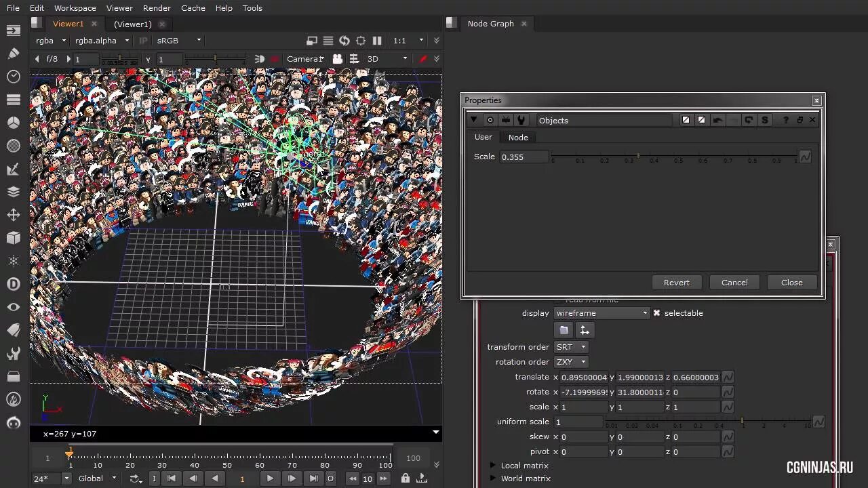868x488 pixels.
Task: Click the Scale animation curve icon
Action: (x=805, y=157)
